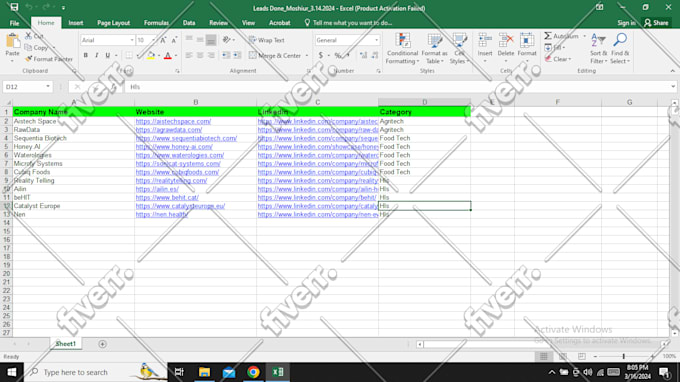The width and height of the screenshot is (680, 382).
Task: Open the font size dropdown showing 10
Action: point(153,40)
